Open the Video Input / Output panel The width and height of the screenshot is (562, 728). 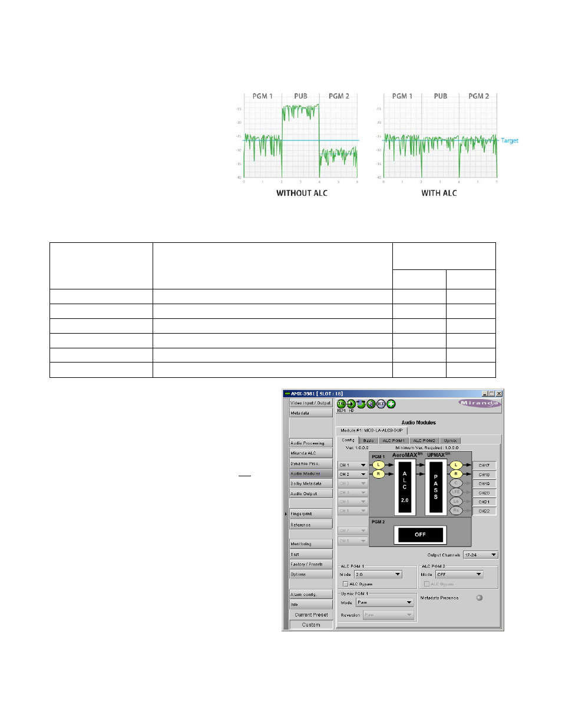[311, 403]
